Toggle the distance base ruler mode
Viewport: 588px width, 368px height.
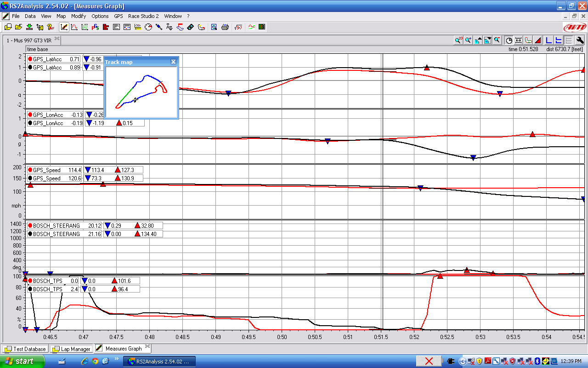[519, 40]
